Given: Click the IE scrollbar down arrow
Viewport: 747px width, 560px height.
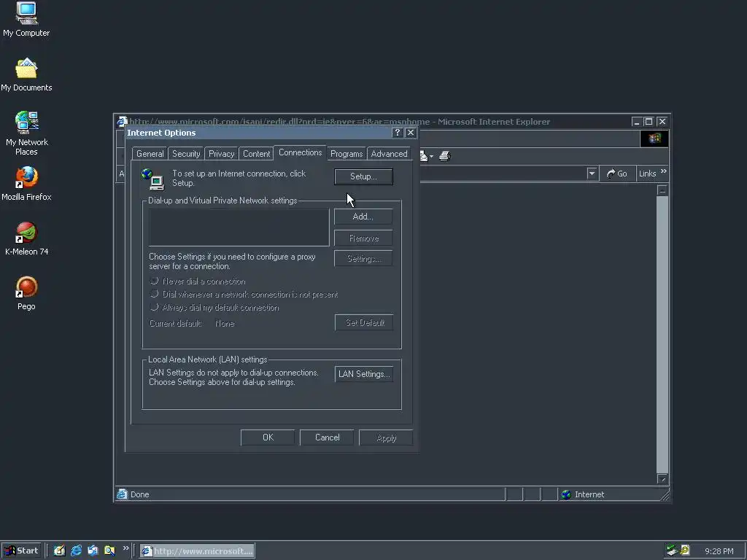Looking at the screenshot, I should (662, 479).
